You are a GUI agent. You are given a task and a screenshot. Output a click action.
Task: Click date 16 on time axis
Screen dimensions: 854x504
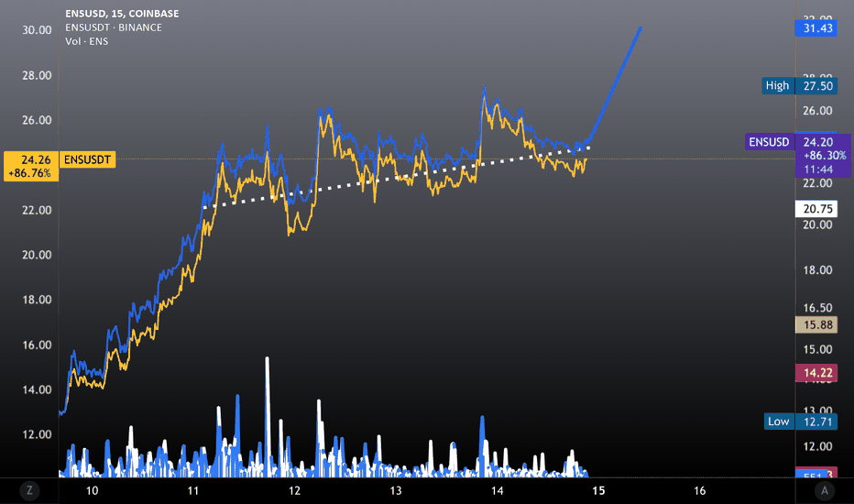coord(699,491)
